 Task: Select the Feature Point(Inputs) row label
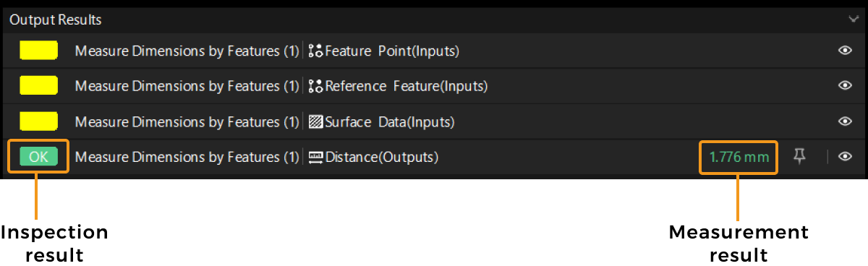pyautogui.click(x=392, y=51)
